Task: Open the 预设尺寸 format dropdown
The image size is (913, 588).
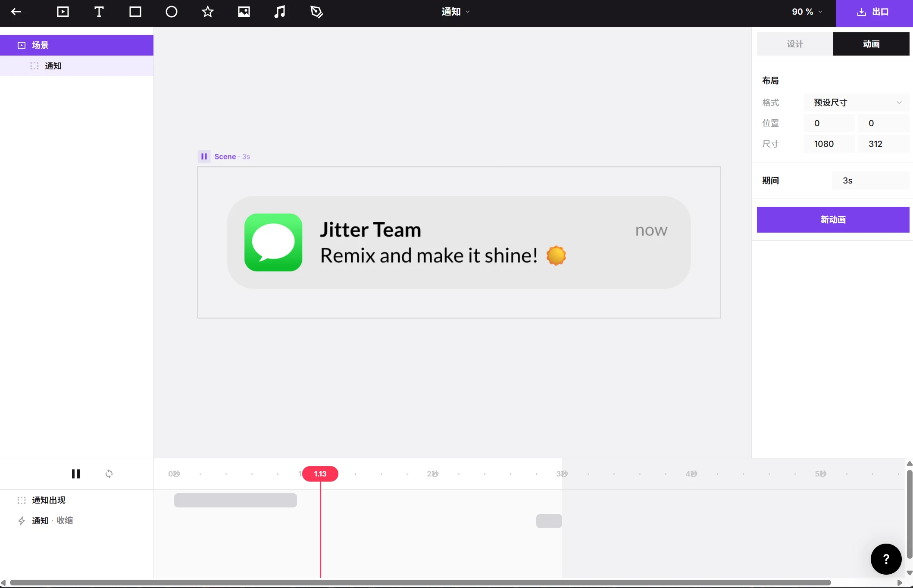Action: point(856,103)
